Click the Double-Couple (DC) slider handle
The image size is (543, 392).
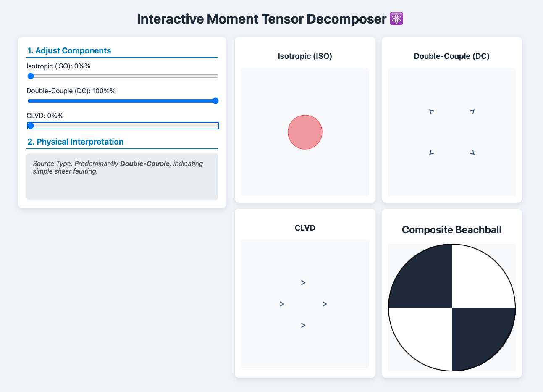point(215,101)
